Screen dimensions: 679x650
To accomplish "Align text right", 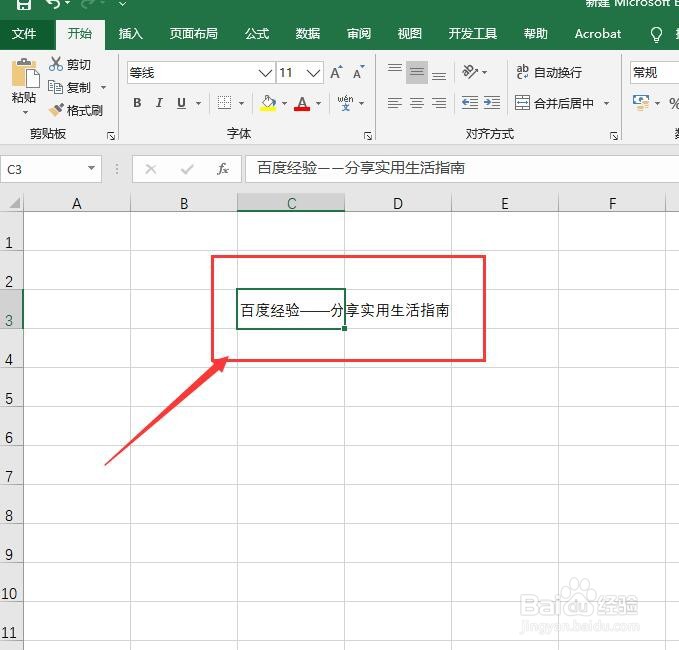I will click(439, 103).
